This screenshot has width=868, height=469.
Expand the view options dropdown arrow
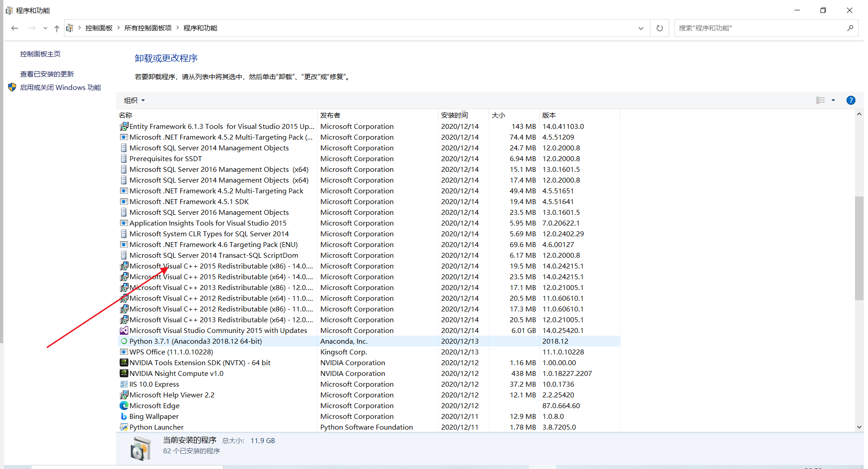(833, 100)
